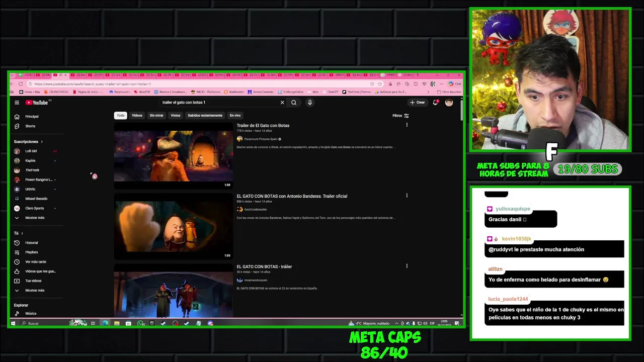This screenshot has width=644, height=362.
Task: Open the Kapléx subscription channel
Action: click(x=30, y=161)
